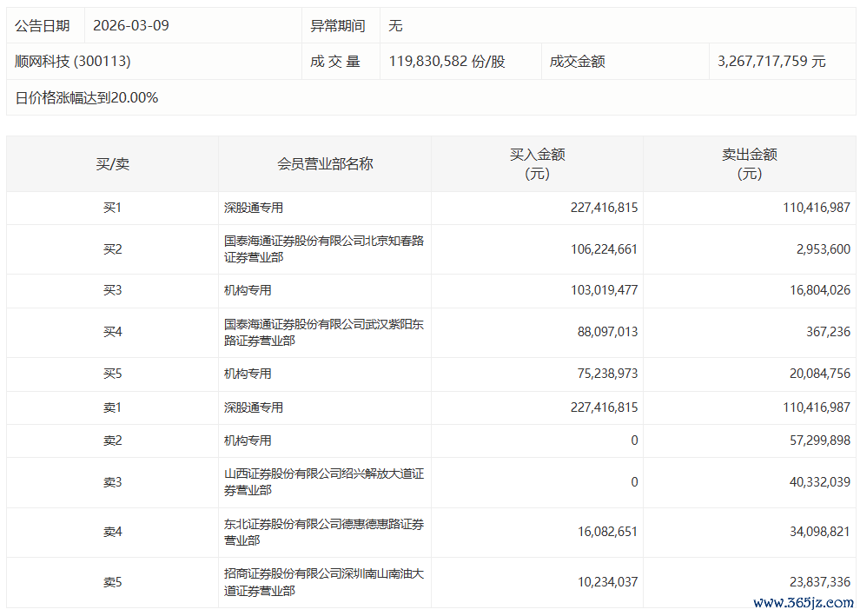Click 东北证券 德惠德惠路 branch name

click(324, 532)
